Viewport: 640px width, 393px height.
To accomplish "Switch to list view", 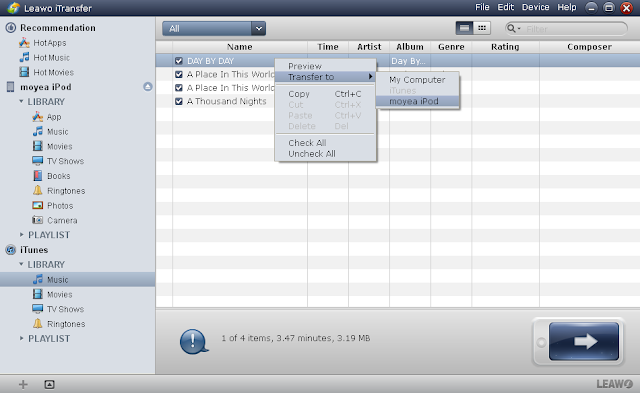I will [x=464, y=28].
